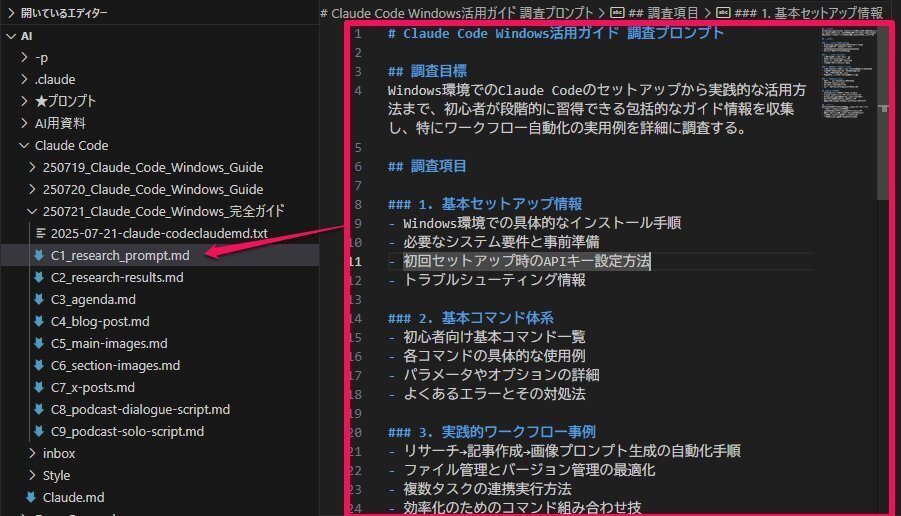The height and width of the screenshot is (516, 901).
Task: Expand the ★プロンプト folder
Action: pyautogui.click(x=24, y=101)
